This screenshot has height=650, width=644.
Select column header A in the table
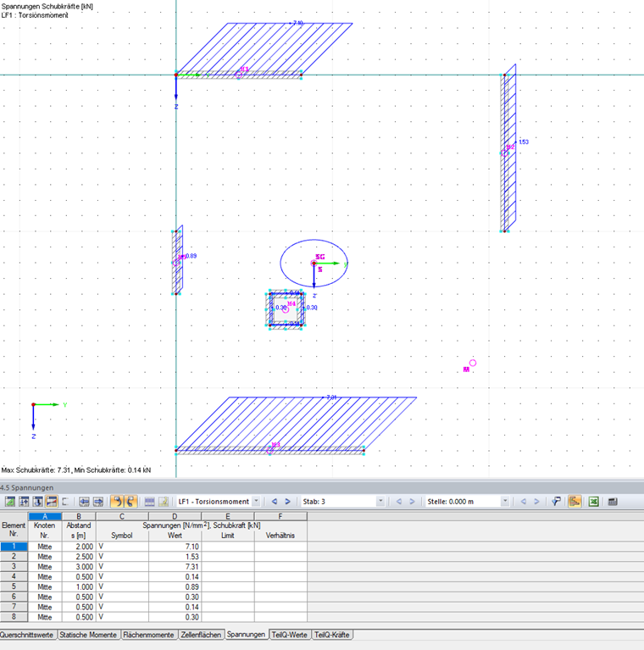45,516
